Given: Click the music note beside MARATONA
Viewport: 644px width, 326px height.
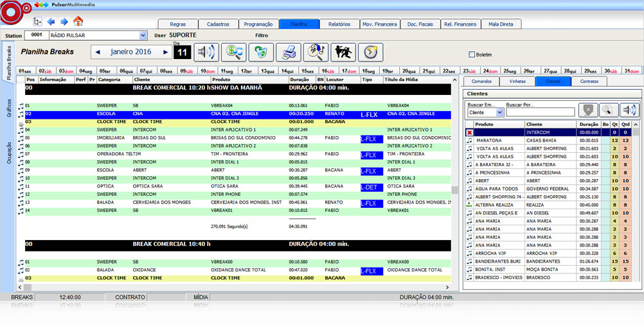Looking at the screenshot, I should tap(469, 141).
